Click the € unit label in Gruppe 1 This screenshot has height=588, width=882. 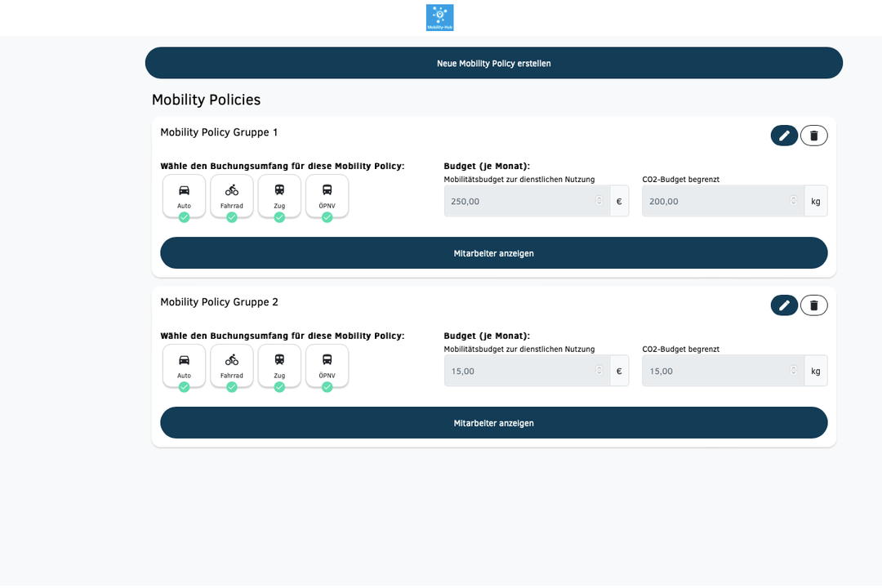[x=619, y=201]
